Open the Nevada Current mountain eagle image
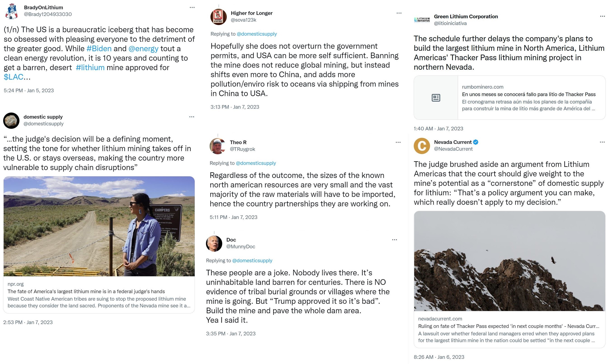The width and height of the screenshot is (610, 364). [509, 261]
